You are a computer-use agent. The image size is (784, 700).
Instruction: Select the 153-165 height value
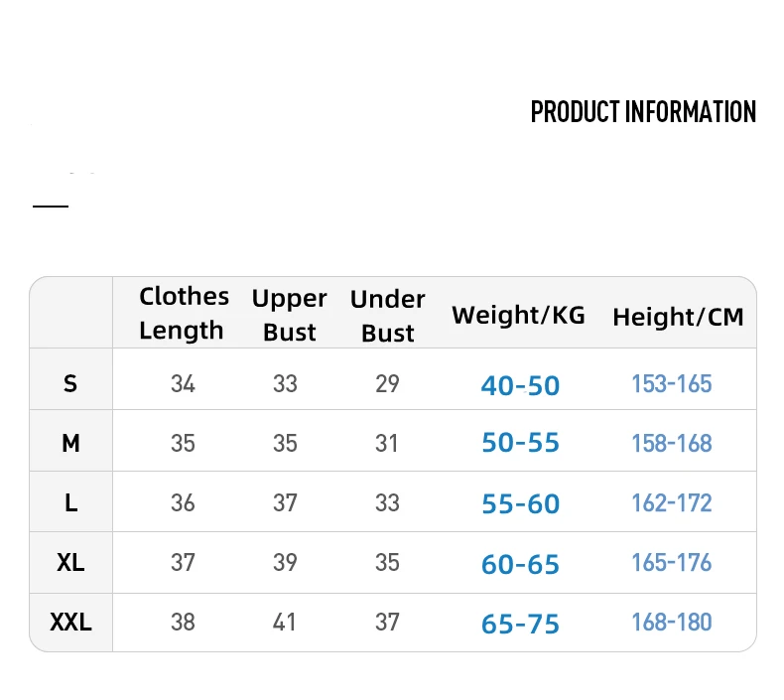coord(672,384)
